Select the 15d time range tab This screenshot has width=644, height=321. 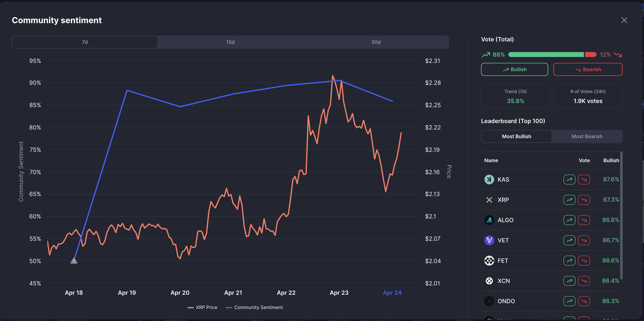230,42
